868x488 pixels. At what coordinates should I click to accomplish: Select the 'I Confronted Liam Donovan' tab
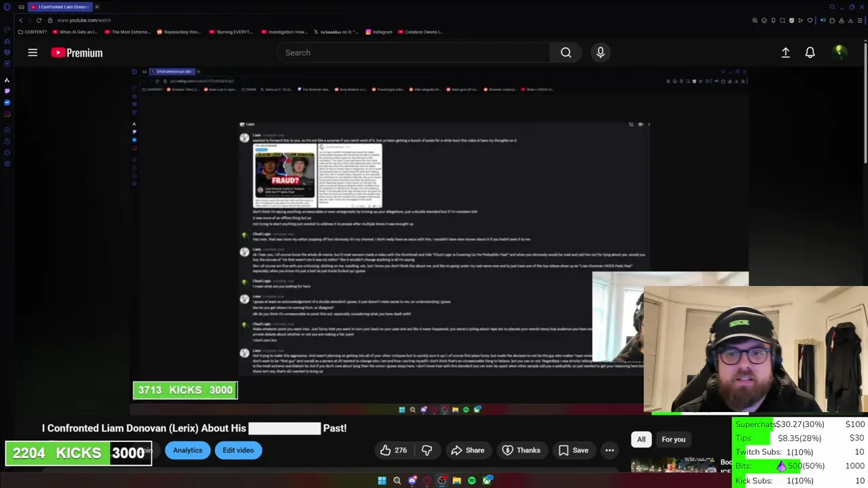pyautogui.click(x=60, y=7)
